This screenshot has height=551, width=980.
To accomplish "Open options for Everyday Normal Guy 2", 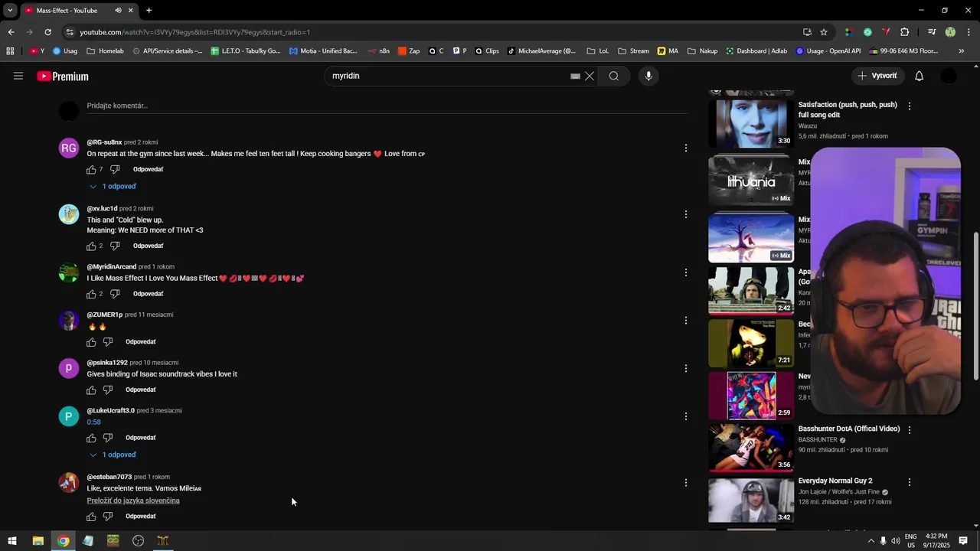I will tap(910, 482).
